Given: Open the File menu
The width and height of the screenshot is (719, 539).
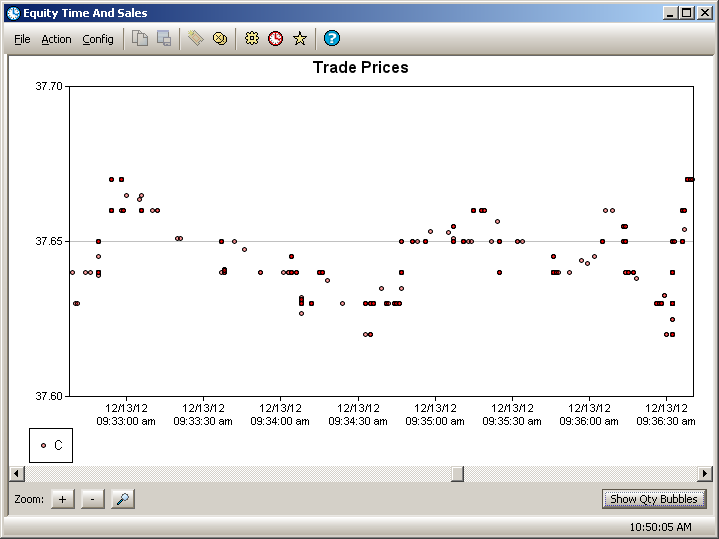Looking at the screenshot, I should [x=22, y=39].
